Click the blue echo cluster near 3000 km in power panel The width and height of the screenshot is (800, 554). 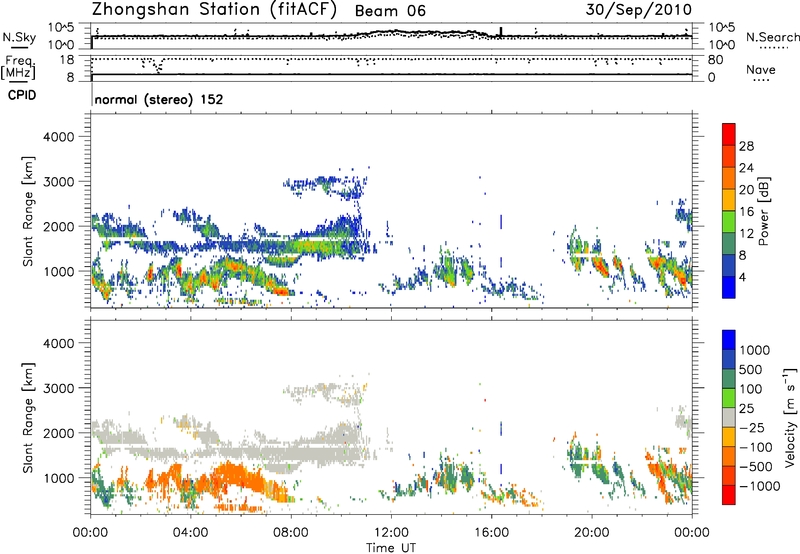[327, 186]
